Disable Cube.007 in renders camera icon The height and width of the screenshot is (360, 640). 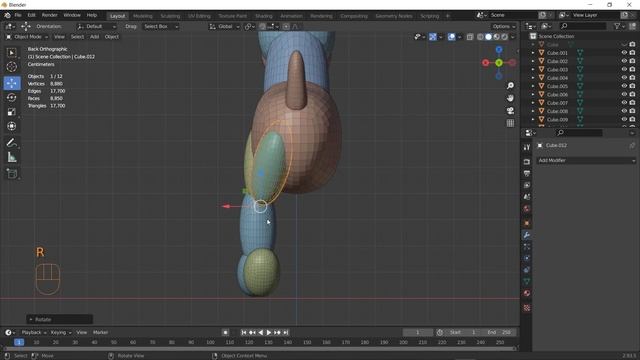632,103
